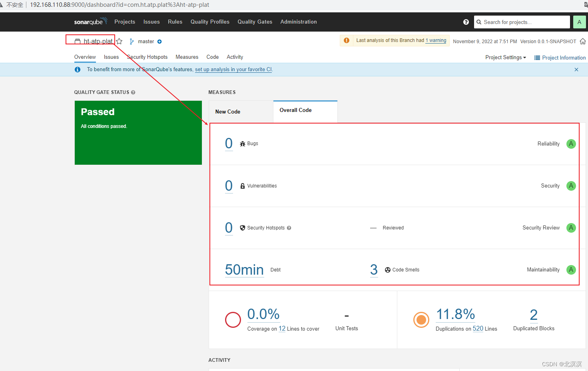The width and height of the screenshot is (588, 371).
Task: Open the user account menu via the A avatar
Action: point(579,22)
